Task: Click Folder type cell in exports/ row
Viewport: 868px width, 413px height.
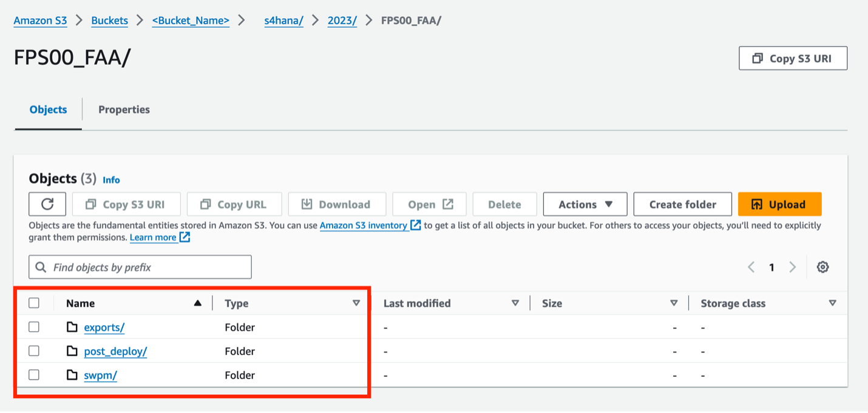Action: tap(240, 327)
